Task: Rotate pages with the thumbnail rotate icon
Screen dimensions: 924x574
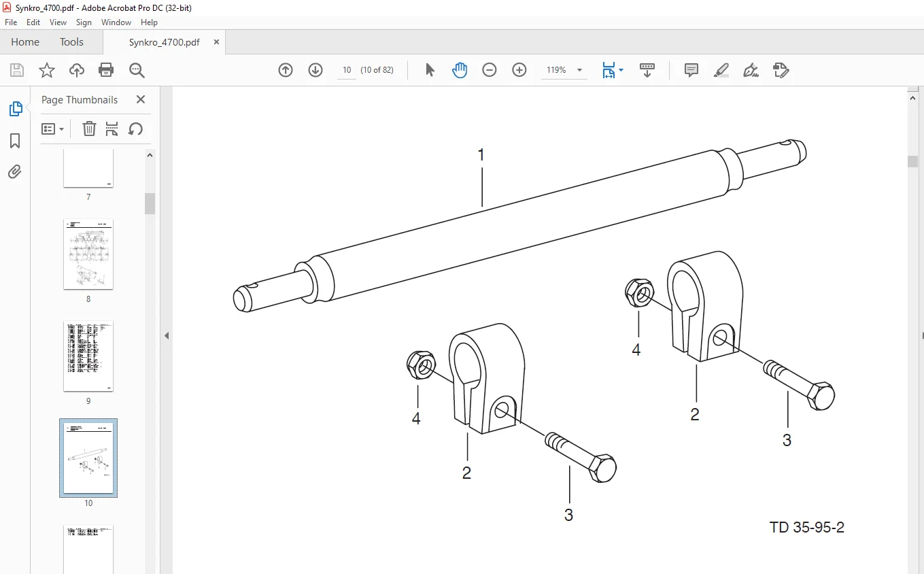Action: tap(135, 129)
